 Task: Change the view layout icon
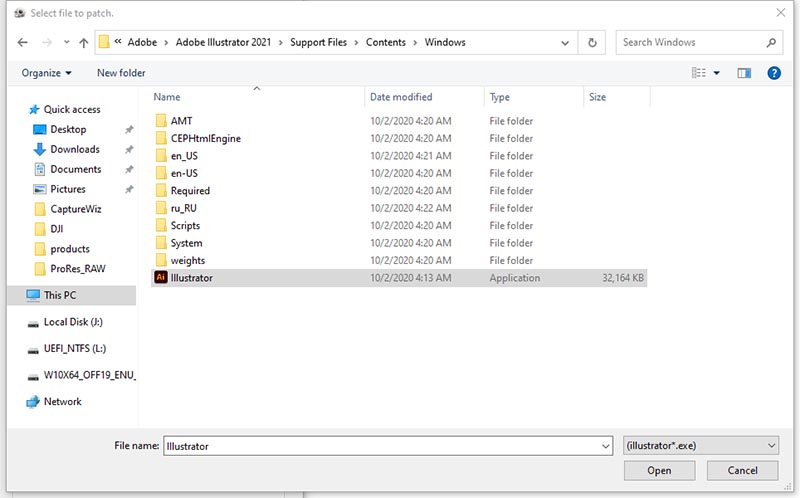pyautogui.click(x=698, y=73)
